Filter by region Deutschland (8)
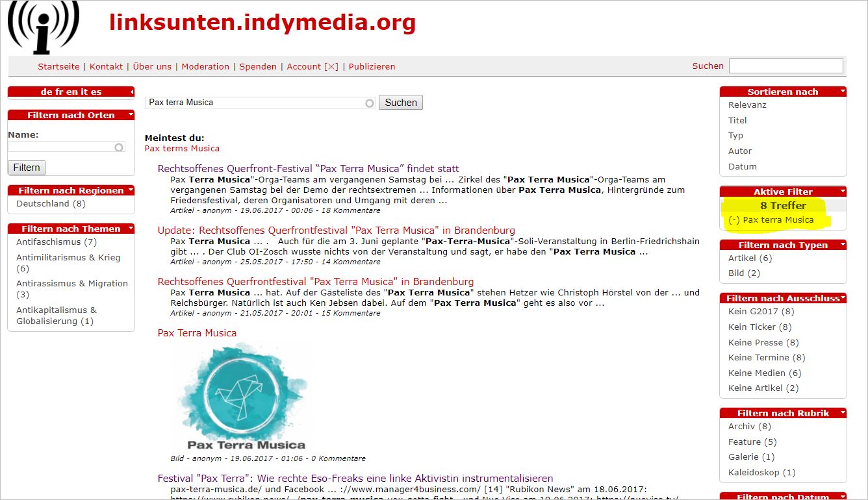The width and height of the screenshot is (868, 500). 51,203
